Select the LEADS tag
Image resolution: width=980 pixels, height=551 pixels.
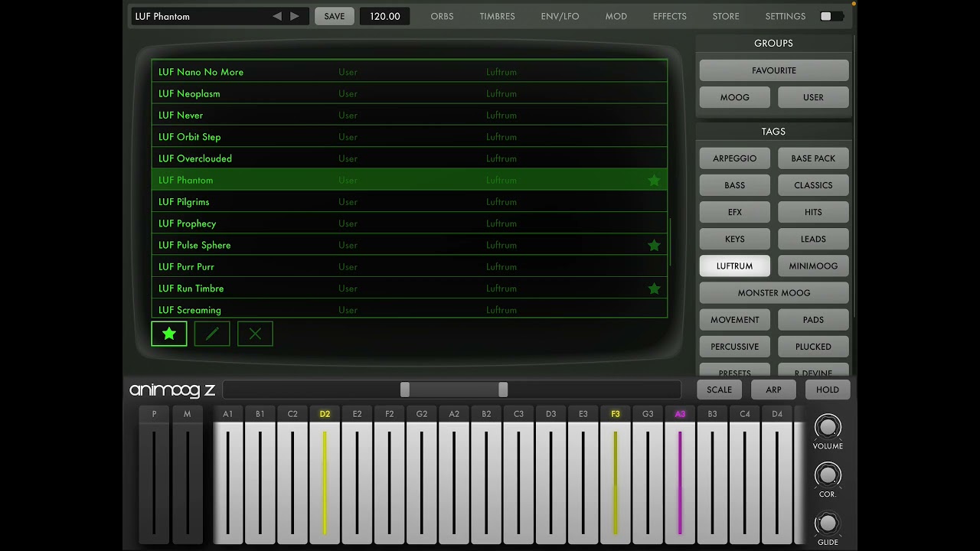click(813, 239)
